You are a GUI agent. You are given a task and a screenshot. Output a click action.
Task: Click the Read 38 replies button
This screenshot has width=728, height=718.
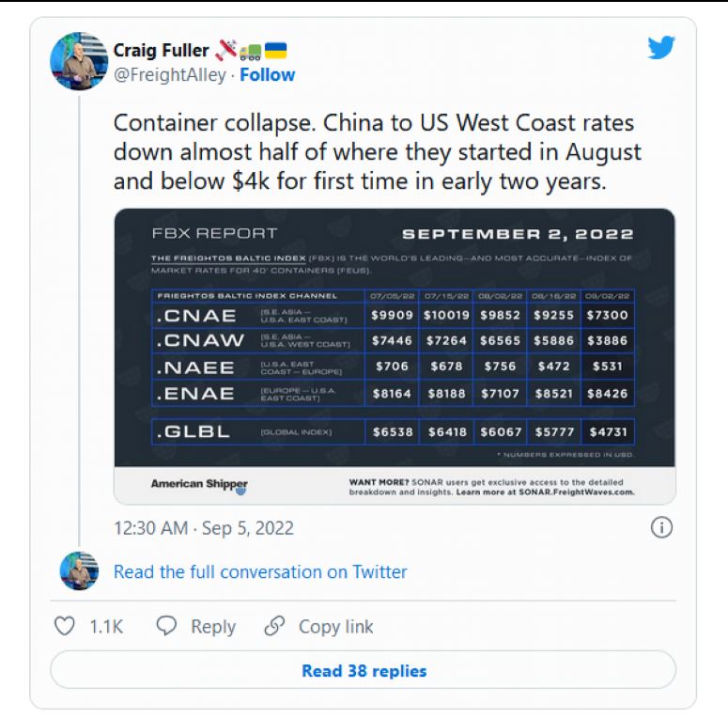(x=364, y=670)
